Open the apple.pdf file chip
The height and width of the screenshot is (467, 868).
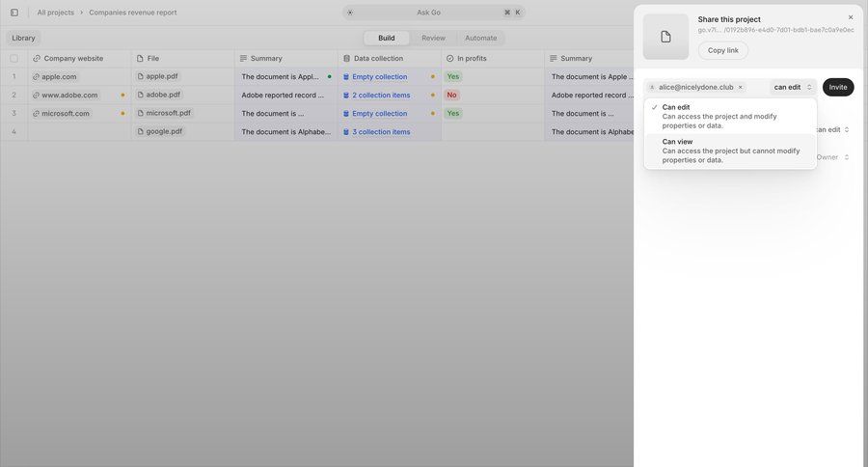click(158, 76)
